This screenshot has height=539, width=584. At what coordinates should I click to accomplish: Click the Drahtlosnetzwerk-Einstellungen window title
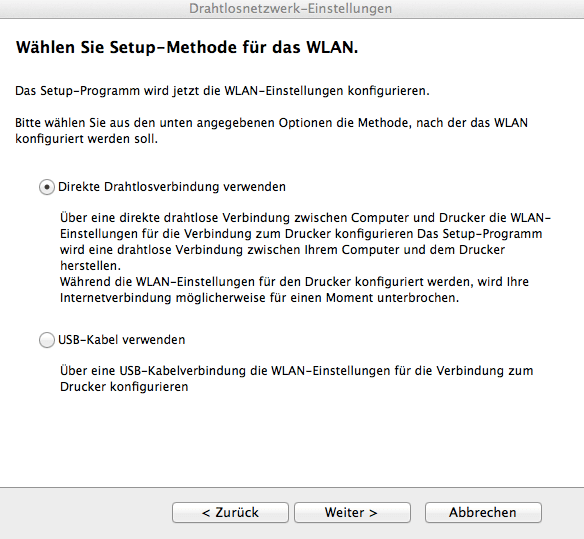(x=291, y=8)
